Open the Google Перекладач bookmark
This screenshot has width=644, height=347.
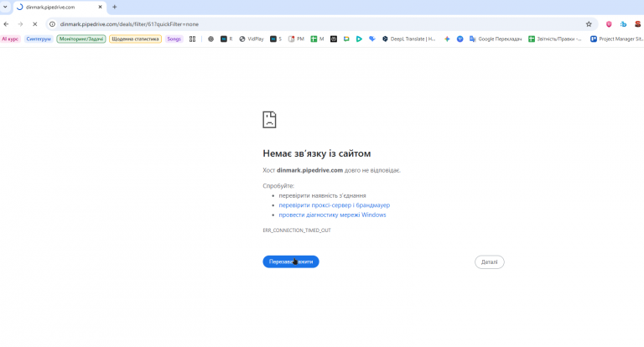pyautogui.click(x=496, y=39)
